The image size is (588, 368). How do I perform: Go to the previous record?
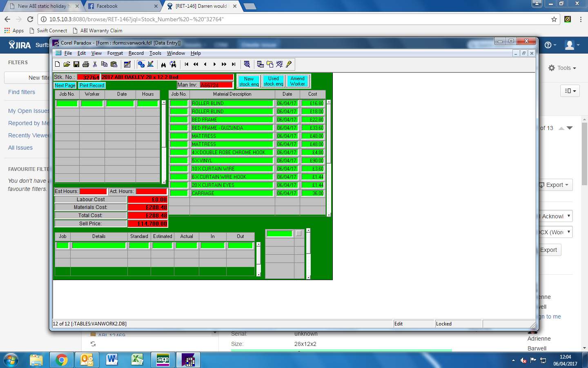(x=205, y=64)
